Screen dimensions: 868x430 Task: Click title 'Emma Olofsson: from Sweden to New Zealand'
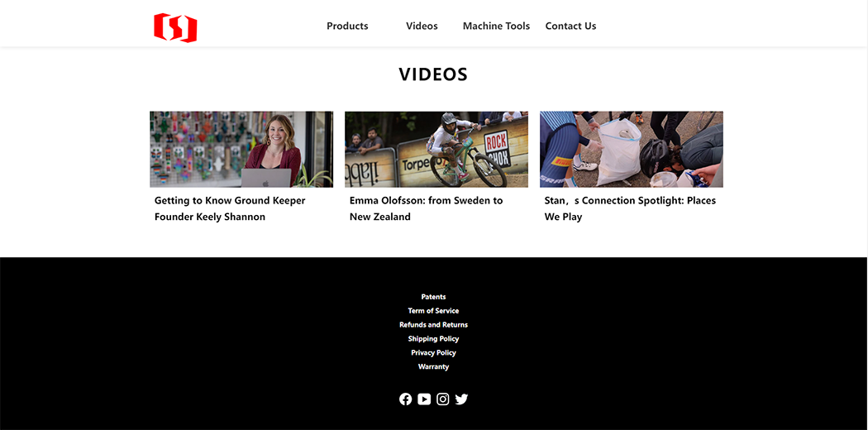[427, 208]
